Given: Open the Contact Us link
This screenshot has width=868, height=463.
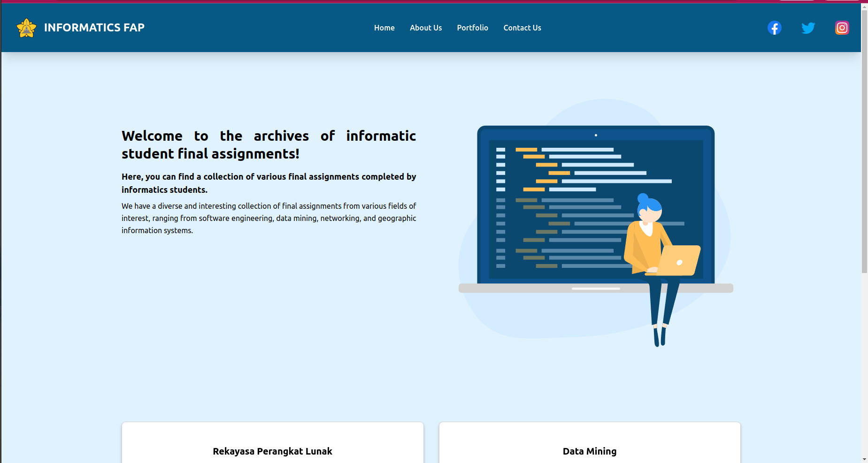Looking at the screenshot, I should 522,28.
